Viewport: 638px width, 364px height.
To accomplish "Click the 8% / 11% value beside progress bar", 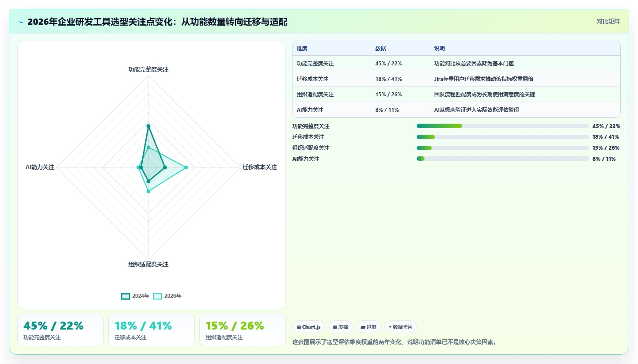I will (604, 159).
